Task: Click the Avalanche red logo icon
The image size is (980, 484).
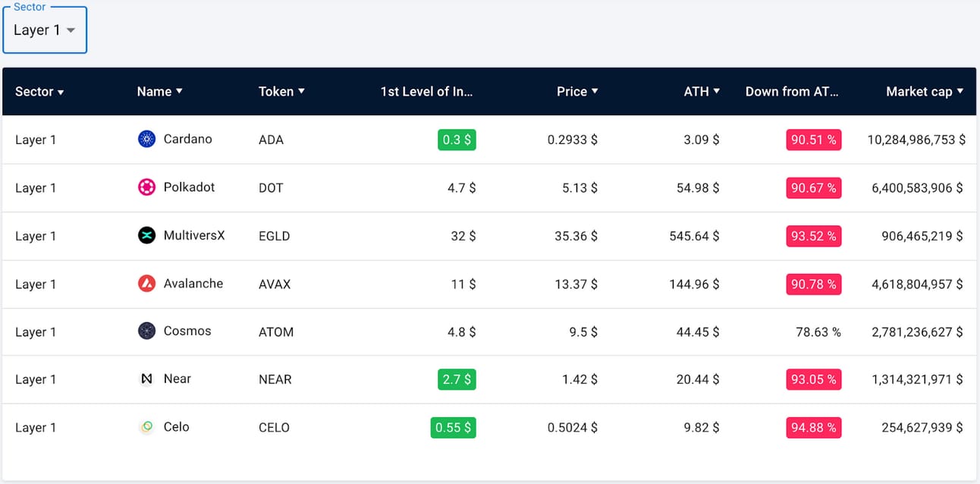Action: [146, 284]
